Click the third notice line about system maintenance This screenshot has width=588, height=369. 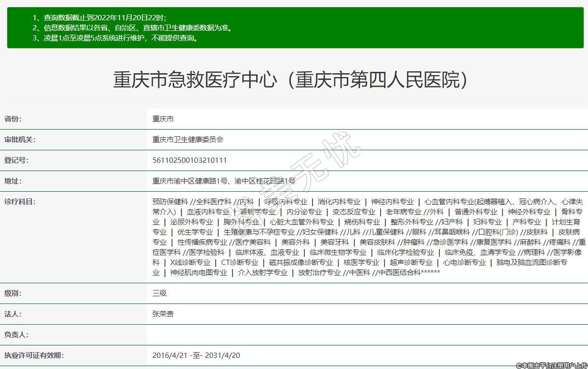tap(115, 38)
